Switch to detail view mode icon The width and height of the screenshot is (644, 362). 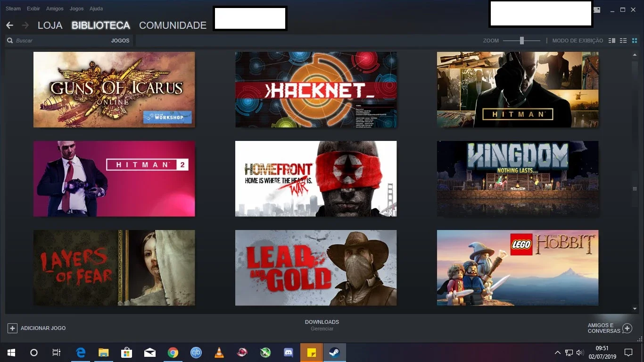point(612,41)
